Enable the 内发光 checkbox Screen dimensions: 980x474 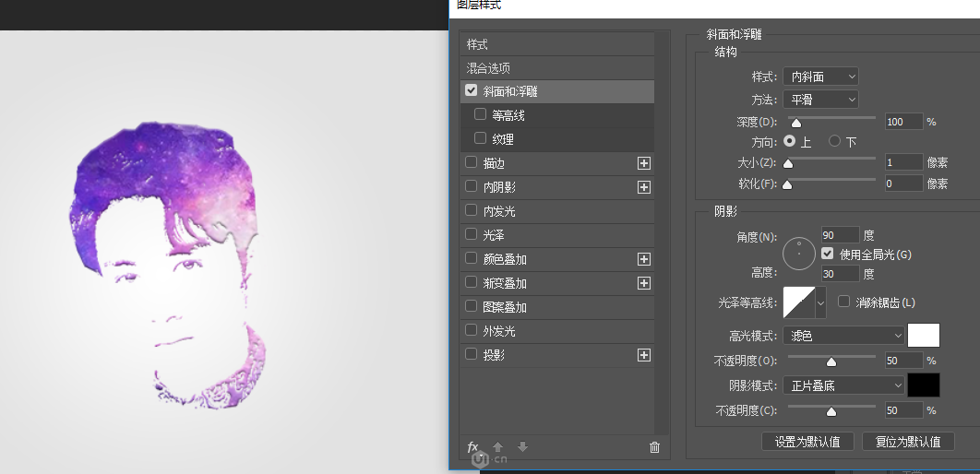[x=472, y=210]
